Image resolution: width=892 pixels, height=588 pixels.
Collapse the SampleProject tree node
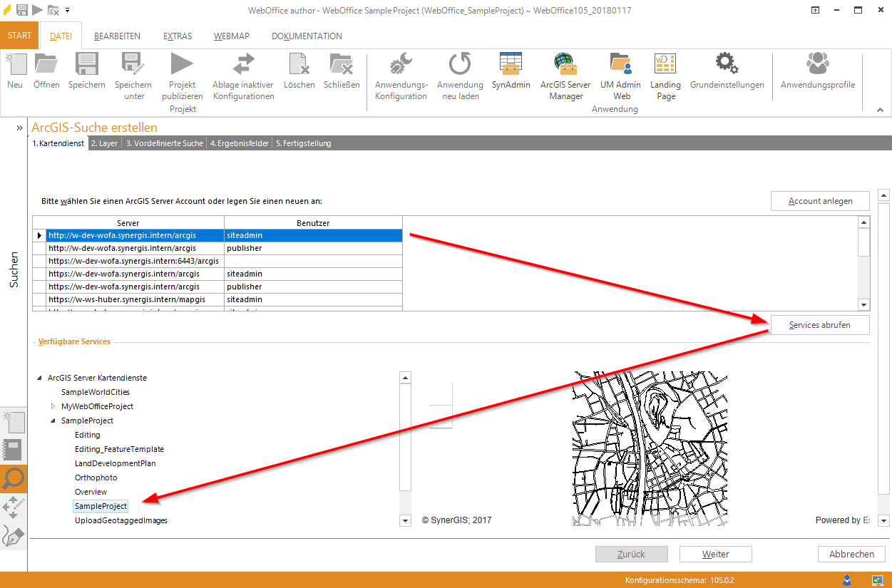(x=53, y=421)
